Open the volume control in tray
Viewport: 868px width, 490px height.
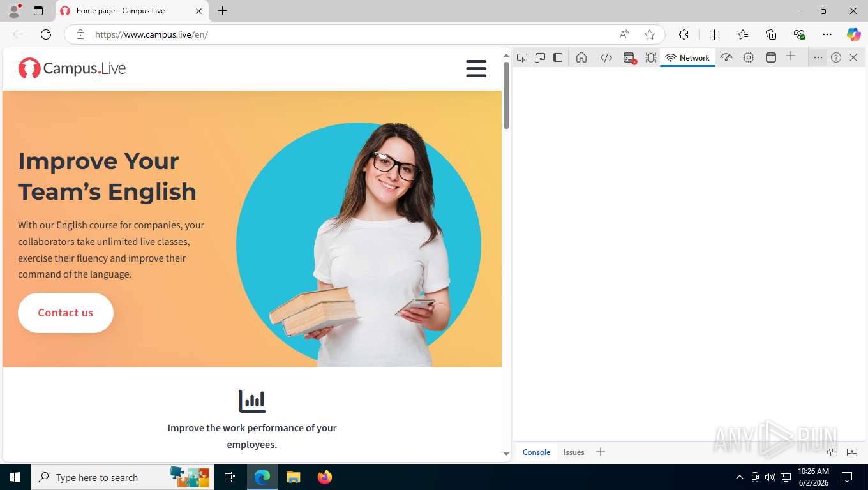(770, 477)
